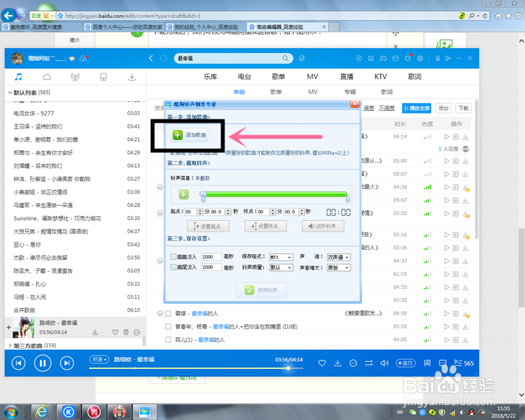525x420 pixels.
Task: Change playback loop mode icon
Action: [x=369, y=363]
